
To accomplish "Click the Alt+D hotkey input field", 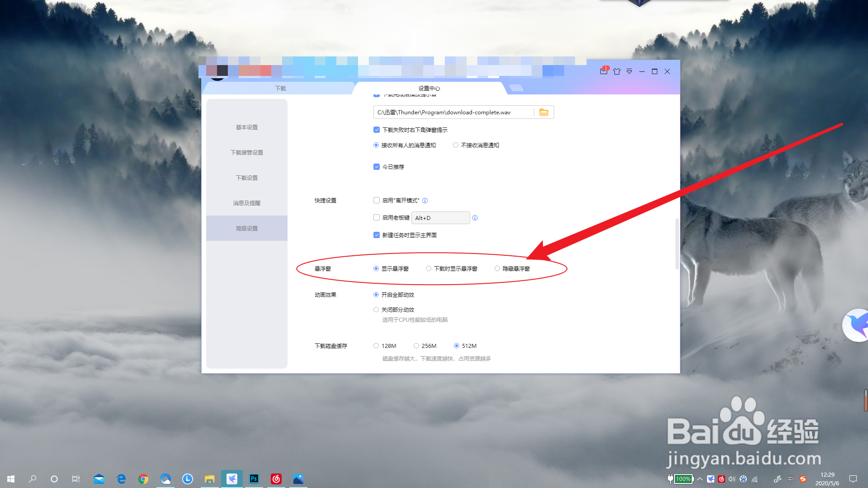I will (440, 218).
